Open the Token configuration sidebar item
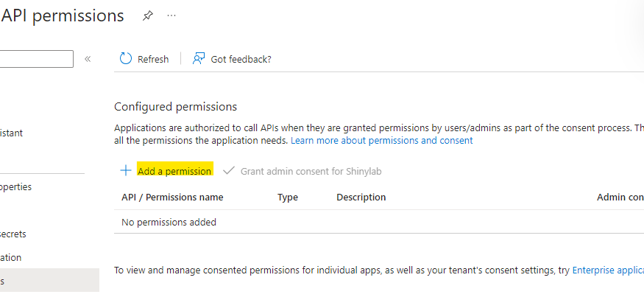This screenshot has height=297, width=644. pos(11,258)
